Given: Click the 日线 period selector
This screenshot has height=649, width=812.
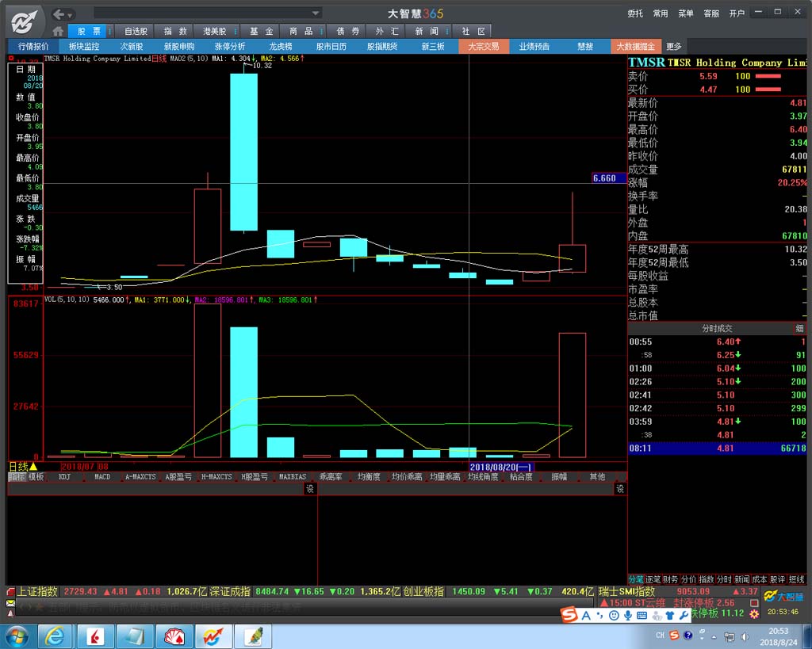Looking at the screenshot, I should [23, 467].
